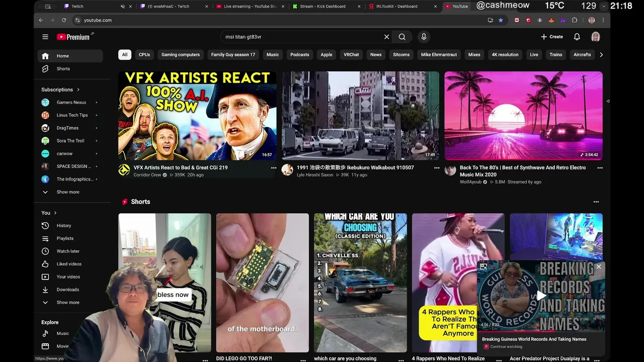Open Breaking Guiness World Records title link
This screenshot has width=644, height=362.
534,339
